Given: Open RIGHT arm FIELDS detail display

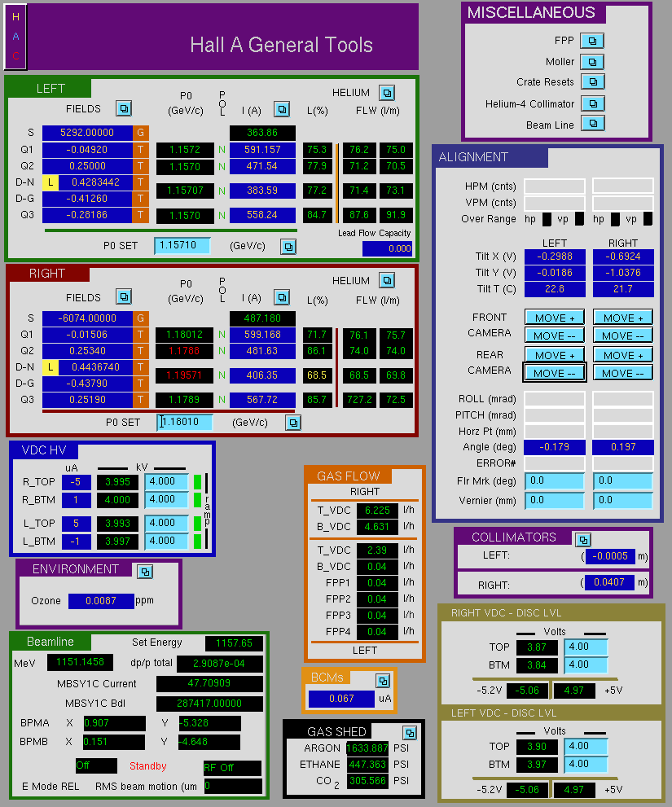Looking at the screenshot, I should tap(124, 297).
